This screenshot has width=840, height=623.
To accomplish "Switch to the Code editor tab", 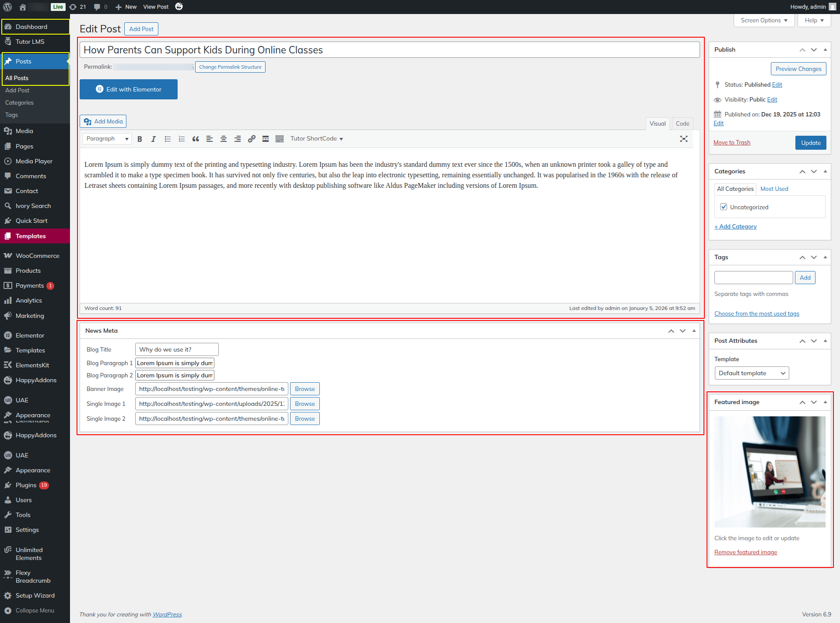I will [x=682, y=123].
